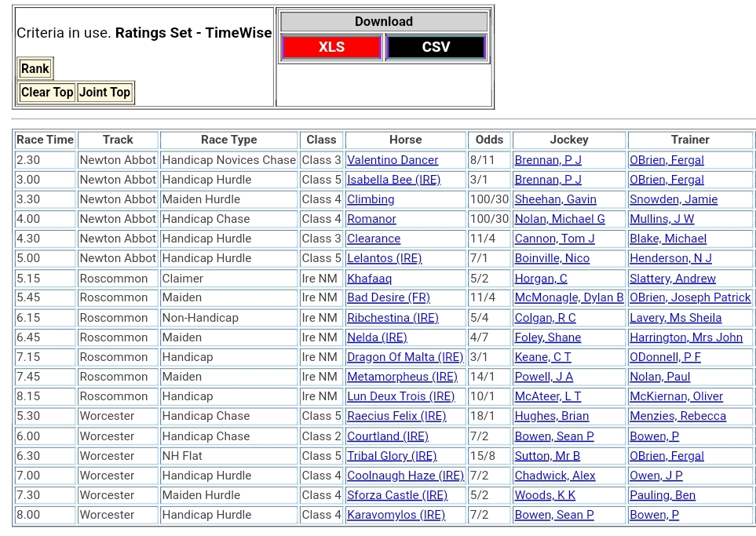The height and width of the screenshot is (536, 756).
Task: Click the Clear Top button
Action: [47, 93]
